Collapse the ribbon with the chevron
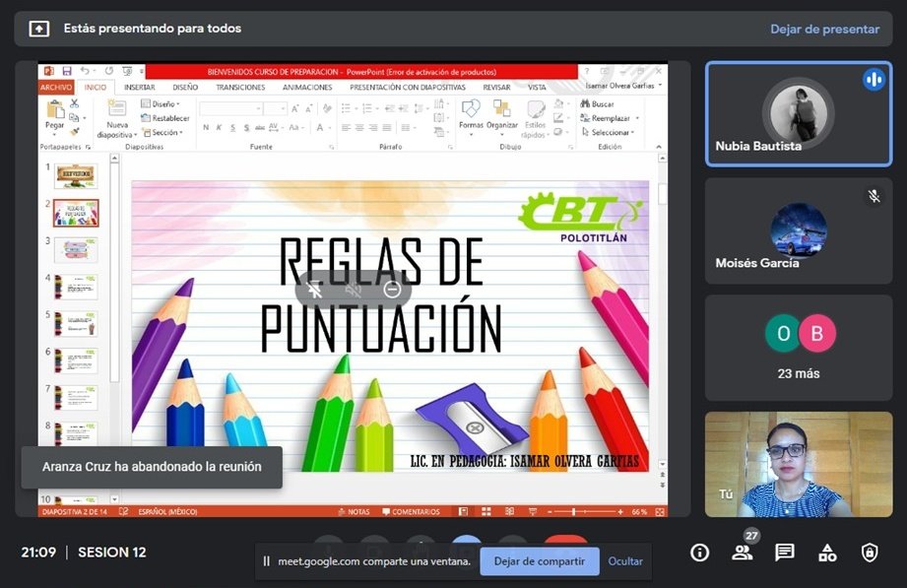907x588 pixels. (658, 147)
